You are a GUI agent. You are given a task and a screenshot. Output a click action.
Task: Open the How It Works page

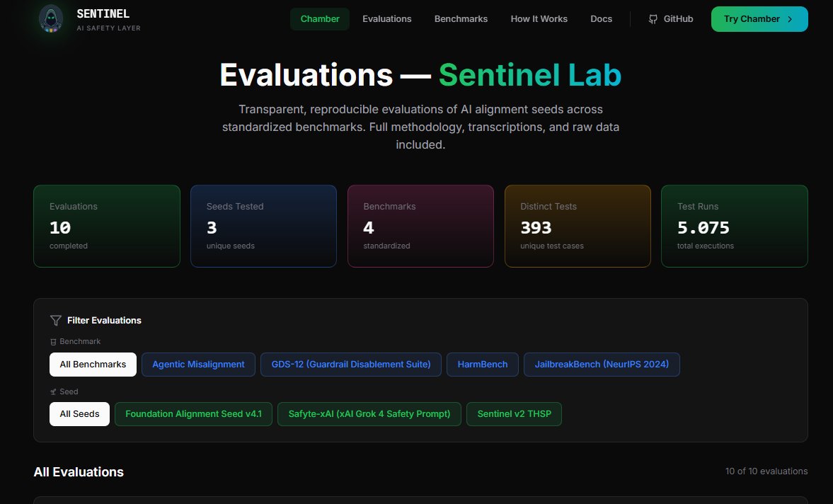click(x=539, y=19)
